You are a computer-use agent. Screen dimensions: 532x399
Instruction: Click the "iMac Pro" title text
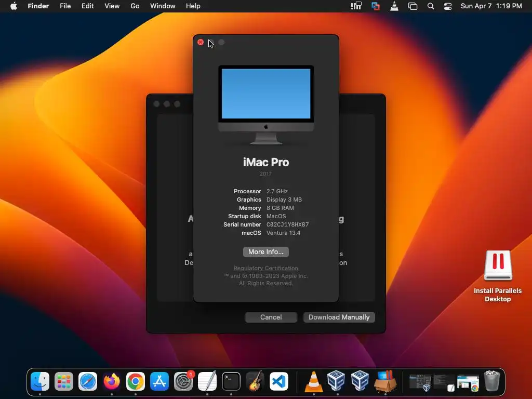[x=265, y=162]
